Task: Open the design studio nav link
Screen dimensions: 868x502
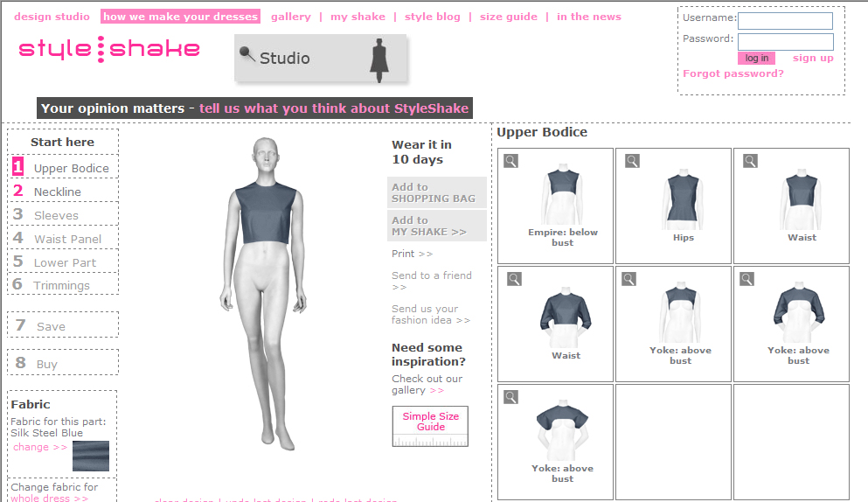Action: (x=52, y=17)
